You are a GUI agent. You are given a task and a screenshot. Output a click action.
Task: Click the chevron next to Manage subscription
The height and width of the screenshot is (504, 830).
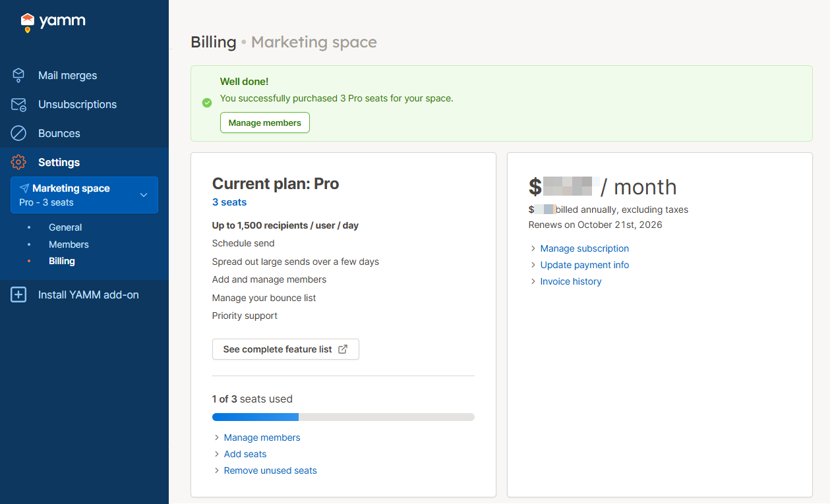533,248
